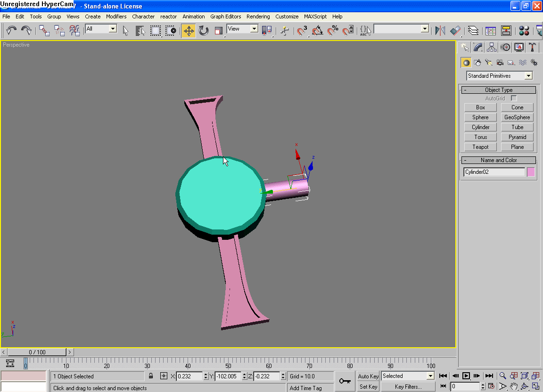Toggle the AutoGrid checkbox

(x=514, y=98)
